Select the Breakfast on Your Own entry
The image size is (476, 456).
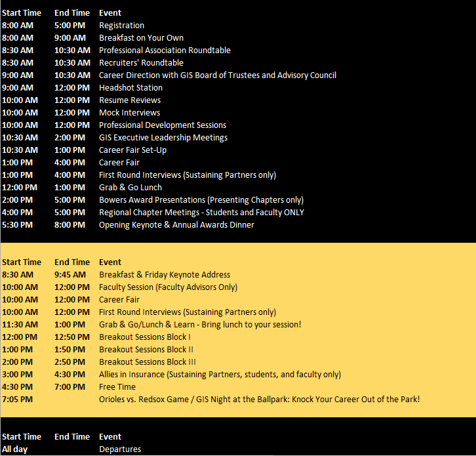141,38
